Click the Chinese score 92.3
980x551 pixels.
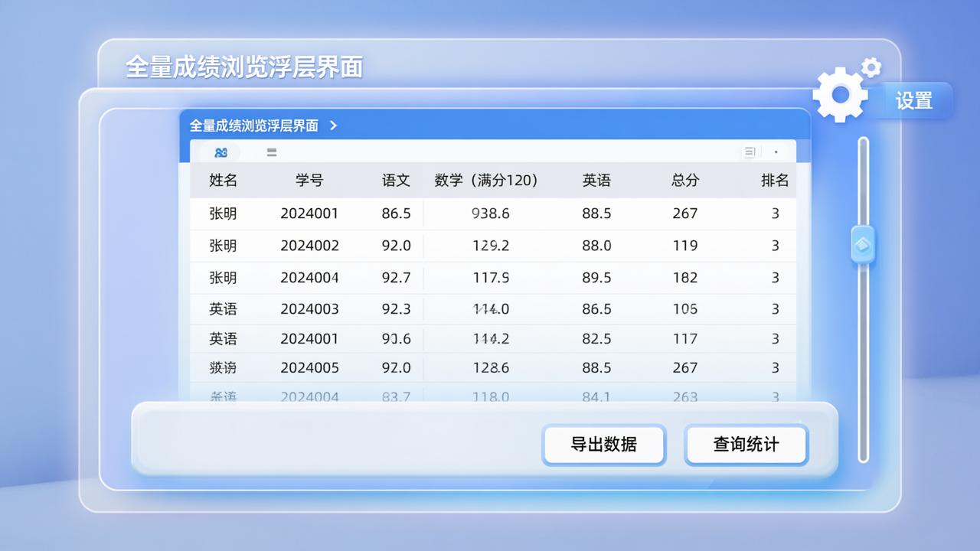tap(396, 309)
